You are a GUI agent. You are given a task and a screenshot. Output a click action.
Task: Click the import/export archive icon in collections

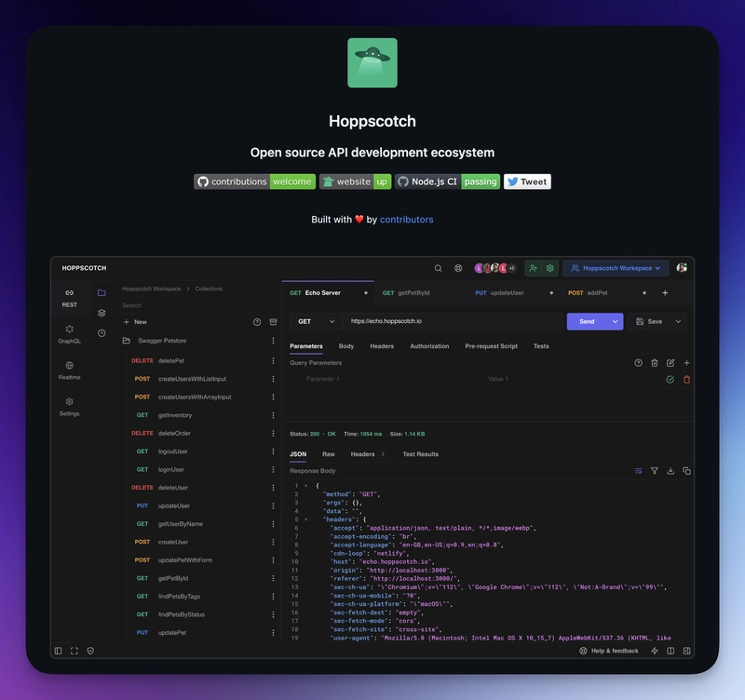(273, 322)
